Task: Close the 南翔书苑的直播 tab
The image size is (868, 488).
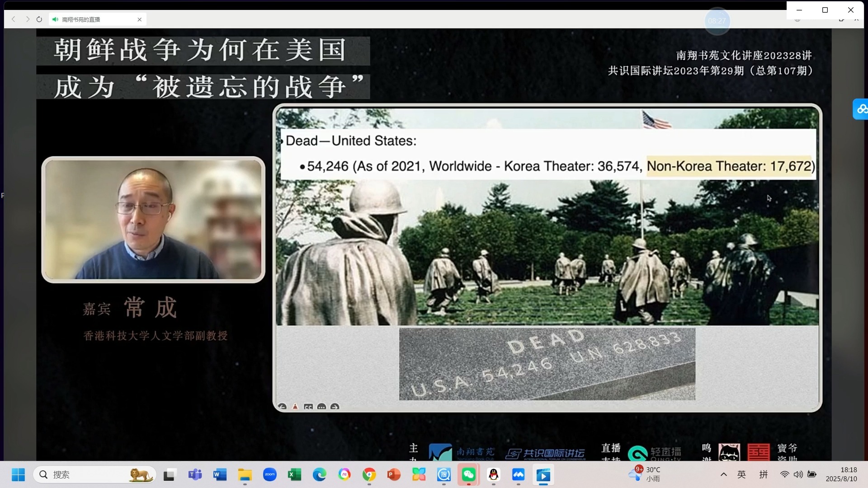Action: (x=139, y=19)
